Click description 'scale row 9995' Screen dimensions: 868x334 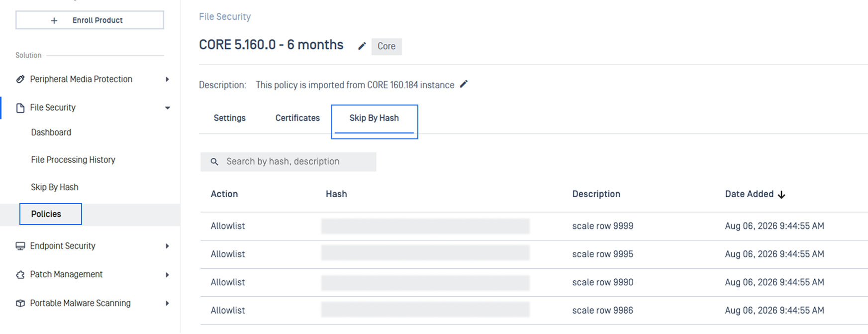click(602, 254)
